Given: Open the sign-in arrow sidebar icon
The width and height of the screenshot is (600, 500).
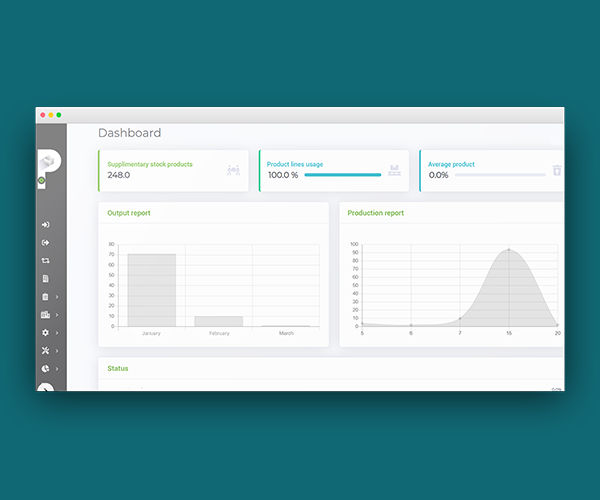Looking at the screenshot, I should [x=46, y=225].
